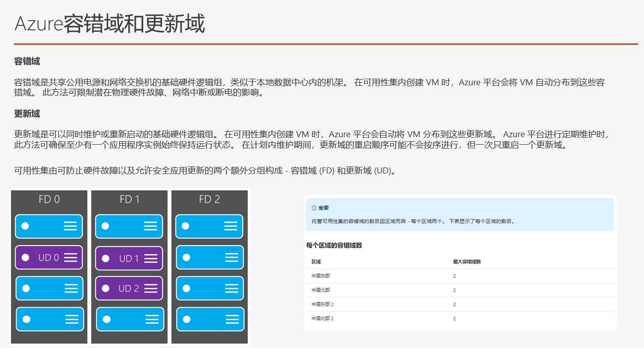Viewport: 644px width, 348px height.
Task: Select the purple UD 0 server block
Action: (x=49, y=257)
